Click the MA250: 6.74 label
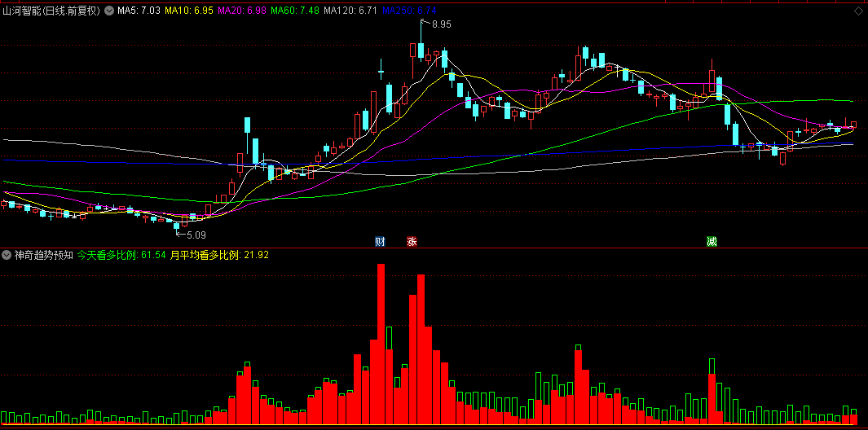The image size is (868, 430). point(409,11)
